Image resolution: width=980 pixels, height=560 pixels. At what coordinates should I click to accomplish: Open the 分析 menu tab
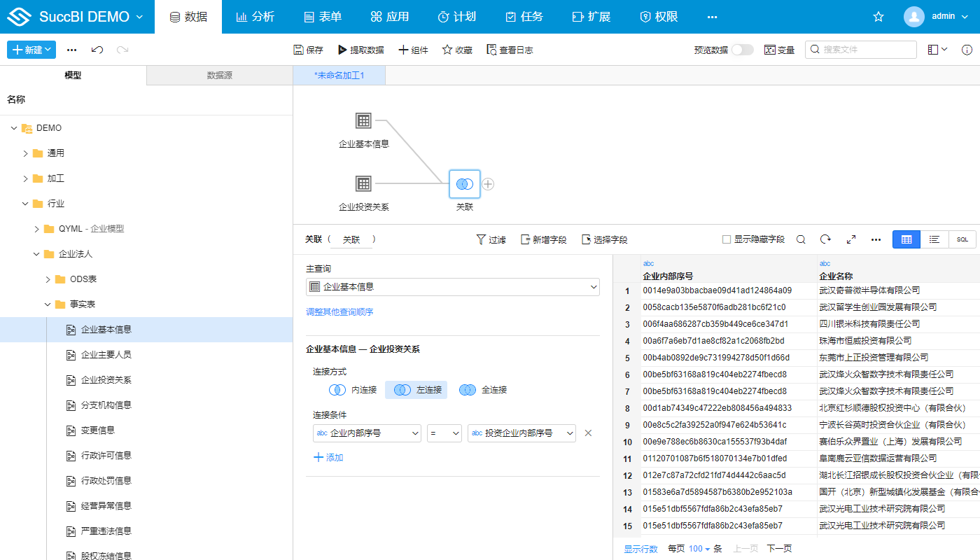[x=255, y=17]
